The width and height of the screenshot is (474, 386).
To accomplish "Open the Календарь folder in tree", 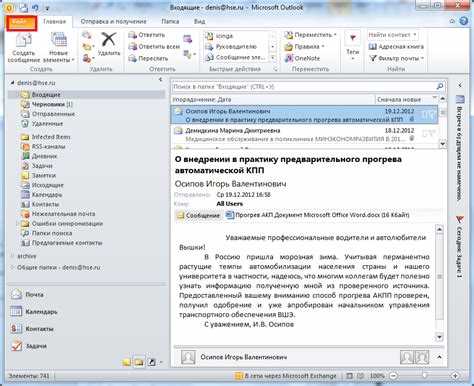I will (x=41, y=195).
